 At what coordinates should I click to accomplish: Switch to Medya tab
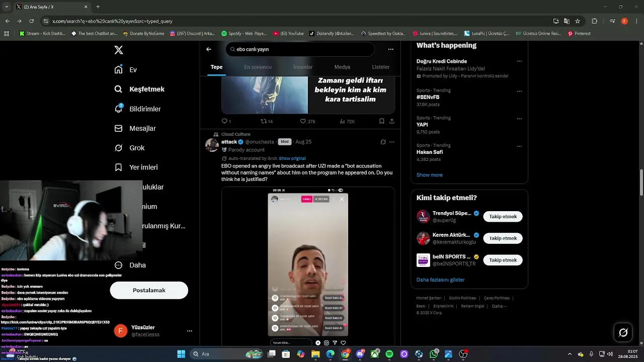(342, 67)
